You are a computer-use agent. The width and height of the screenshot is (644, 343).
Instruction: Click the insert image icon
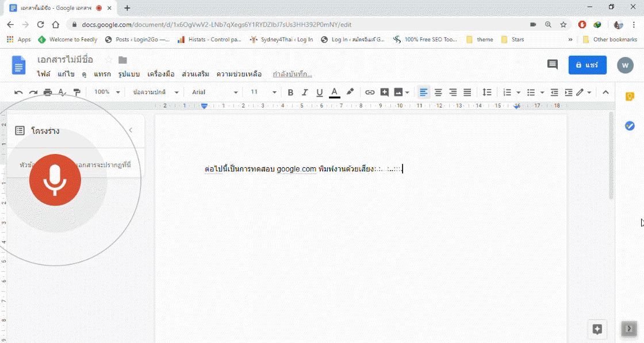398,93
